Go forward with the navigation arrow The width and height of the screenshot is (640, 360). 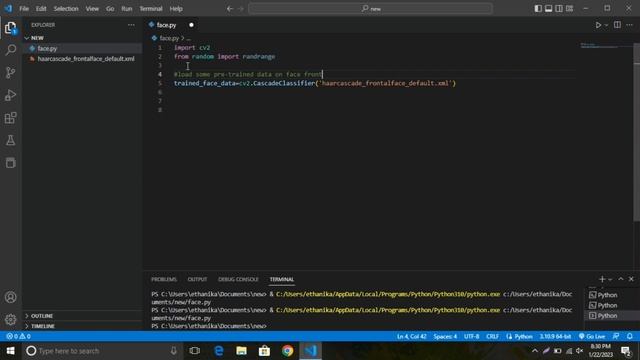click(x=240, y=9)
